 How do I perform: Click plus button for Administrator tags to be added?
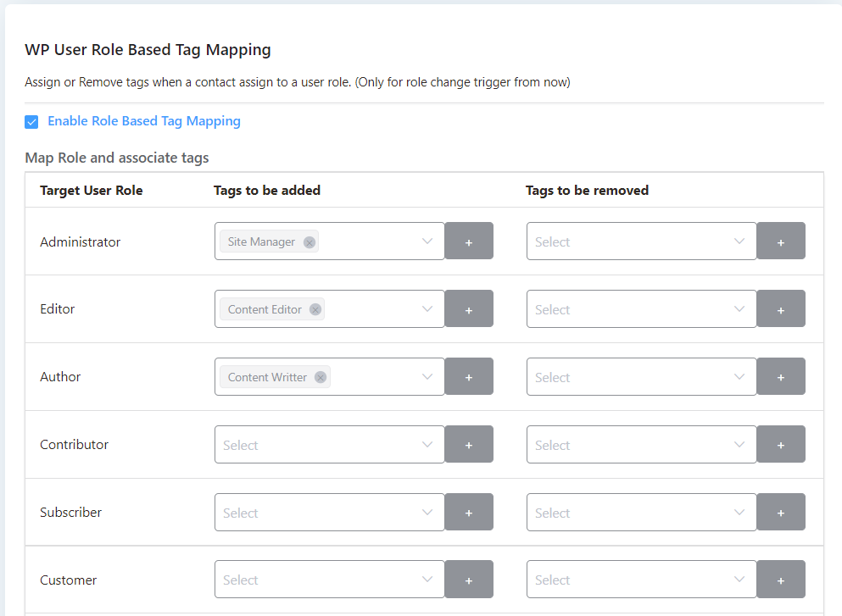coord(469,241)
